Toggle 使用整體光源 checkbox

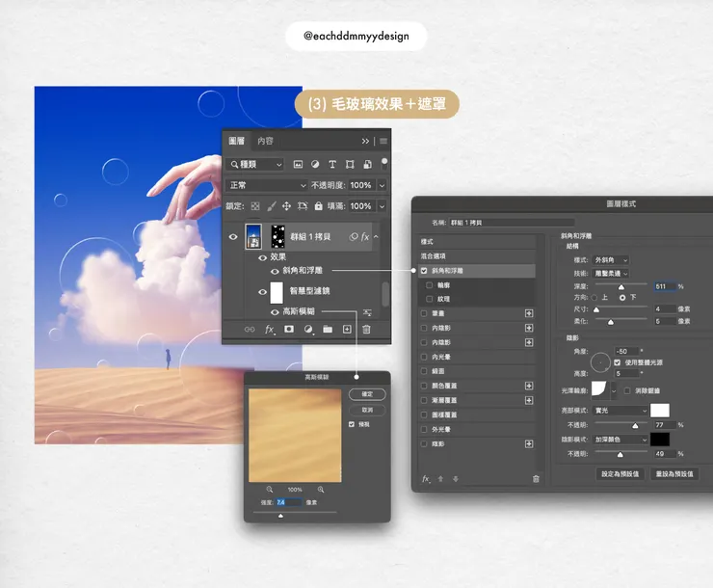click(x=617, y=362)
